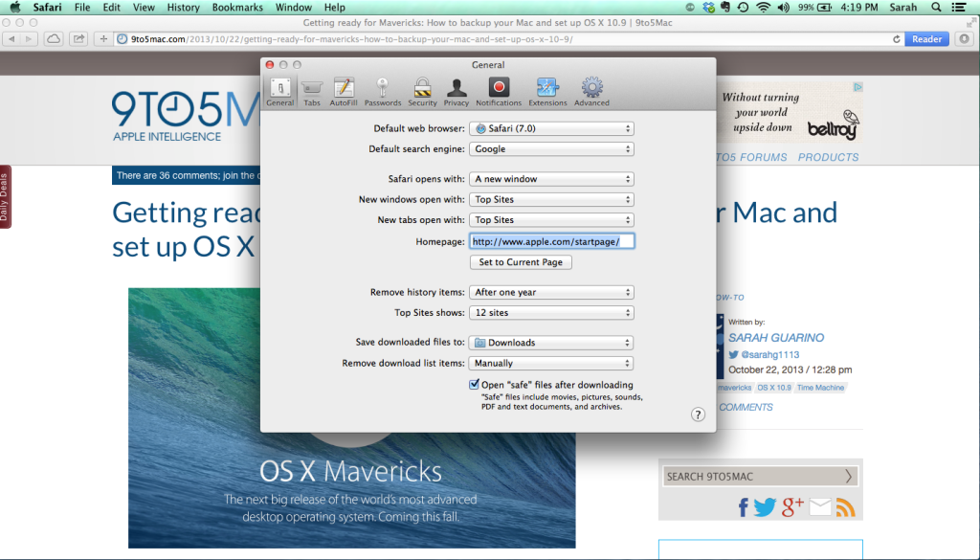Open SARAH GUARINO author link
The image size is (980, 560).
pos(775,338)
